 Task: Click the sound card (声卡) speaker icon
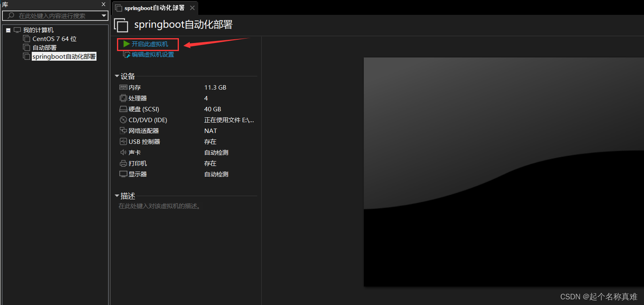click(x=123, y=152)
